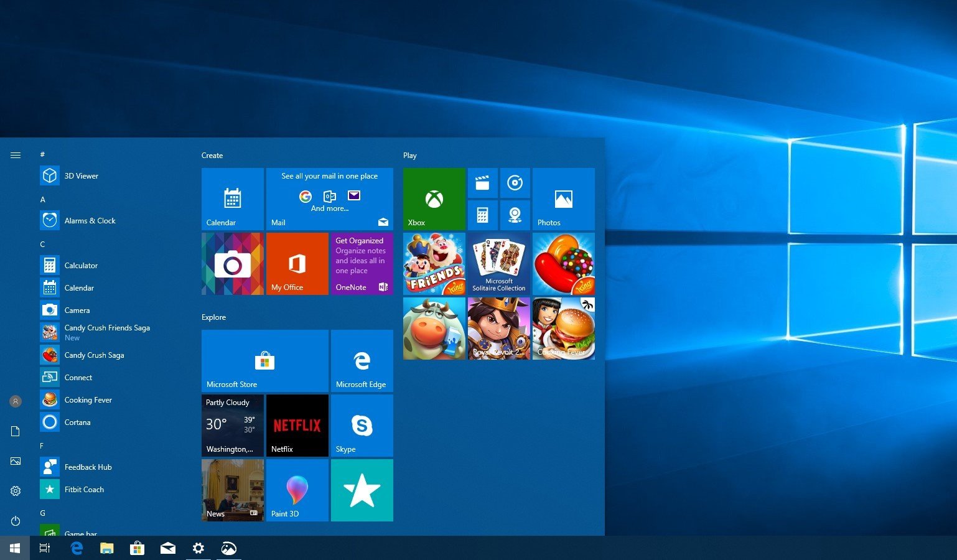Open the Microsoft Store tile
This screenshot has height=560, width=957.
(264, 361)
